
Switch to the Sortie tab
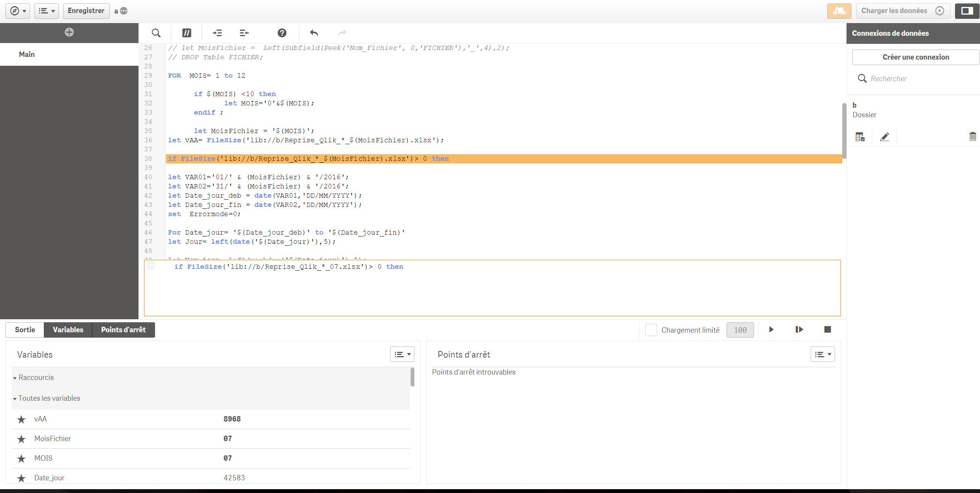[x=25, y=330]
